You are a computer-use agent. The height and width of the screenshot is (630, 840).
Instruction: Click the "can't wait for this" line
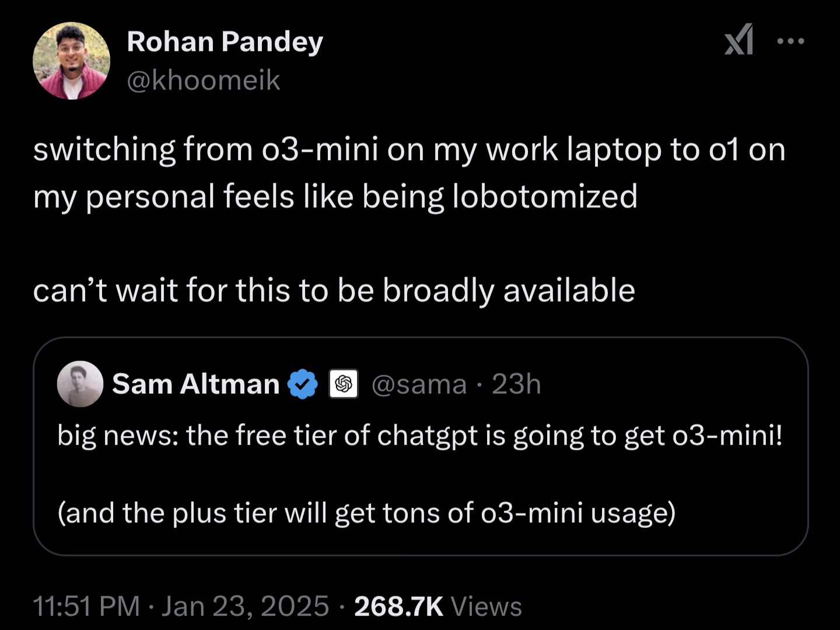tap(334, 290)
